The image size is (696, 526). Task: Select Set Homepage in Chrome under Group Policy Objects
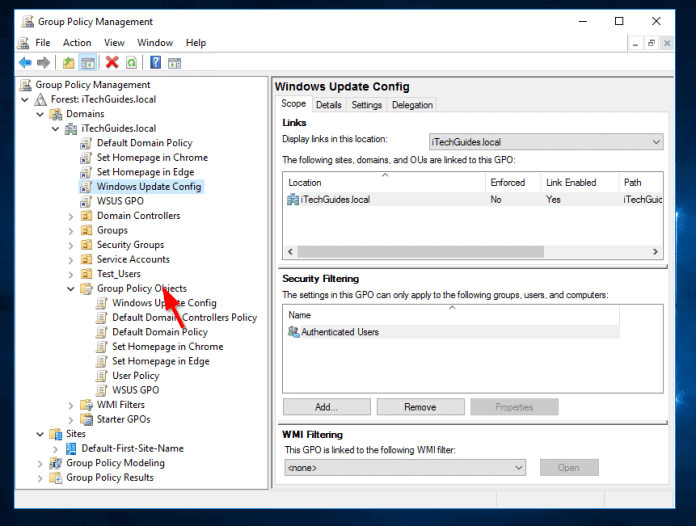168,347
